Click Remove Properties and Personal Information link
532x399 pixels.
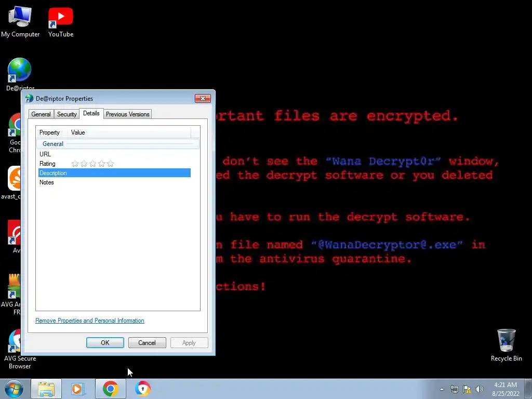point(90,321)
